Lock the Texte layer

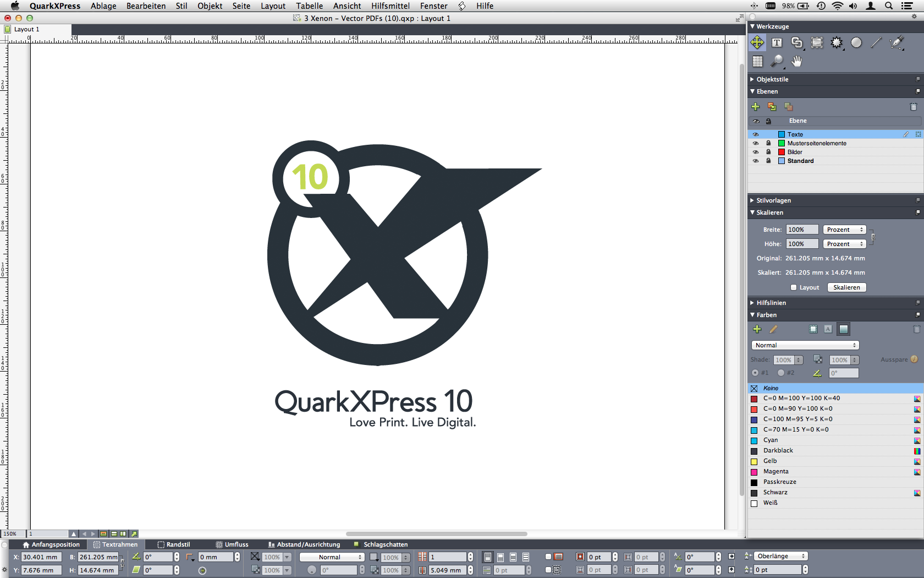pyautogui.click(x=768, y=134)
